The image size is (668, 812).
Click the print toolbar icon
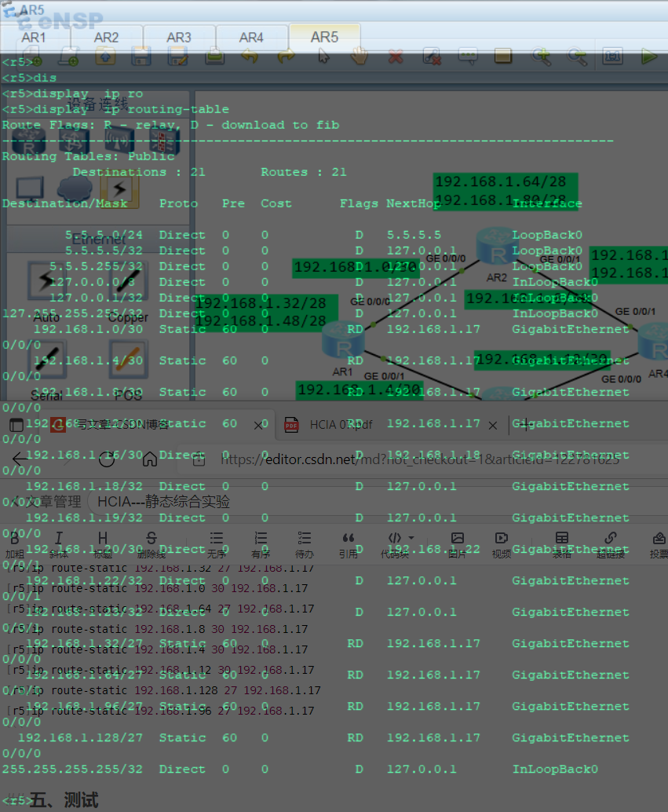coord(214,56)
